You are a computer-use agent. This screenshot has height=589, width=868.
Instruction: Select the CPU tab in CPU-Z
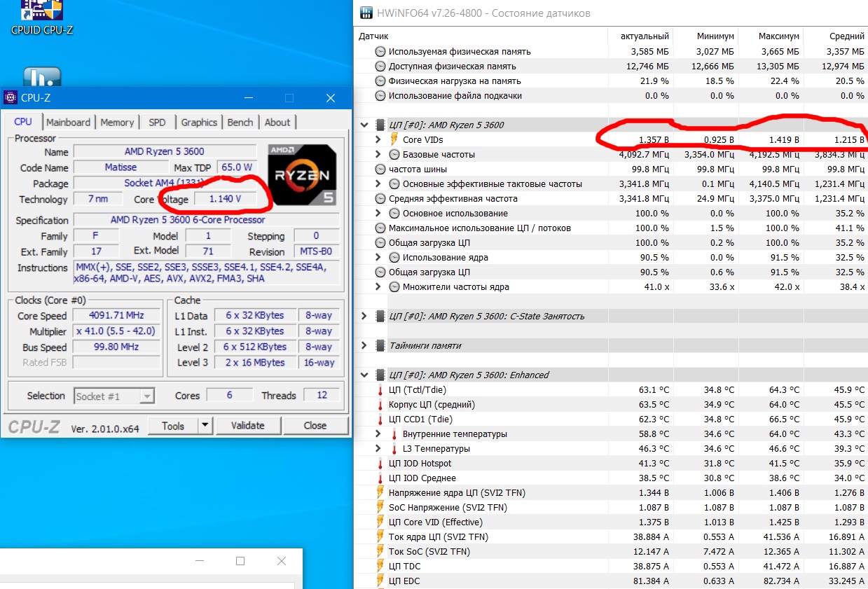click(x=23, y=122)
